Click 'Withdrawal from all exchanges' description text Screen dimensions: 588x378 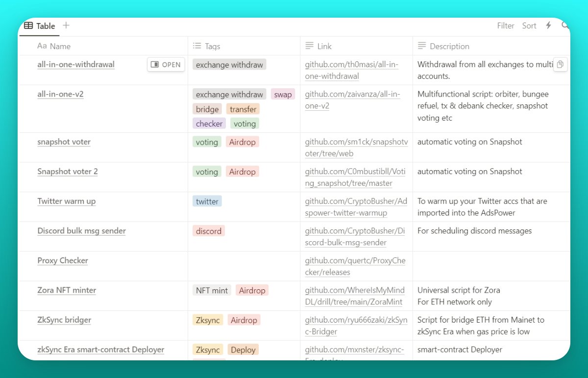point(485,70)
